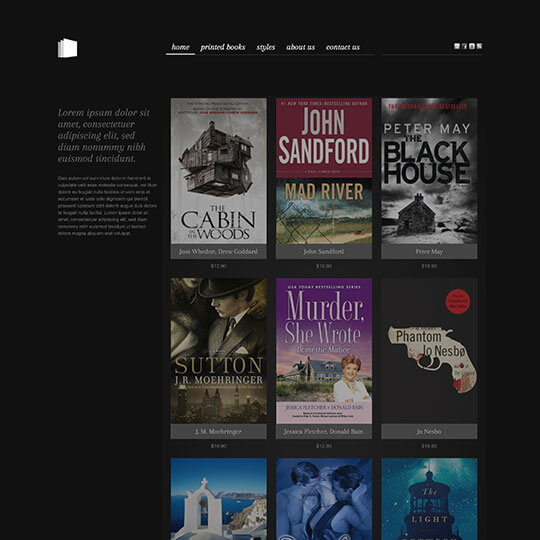Viewport: 540px width, 540px height.
Task: Open The Cabin in the Woods cover
Action: point(219,171)
